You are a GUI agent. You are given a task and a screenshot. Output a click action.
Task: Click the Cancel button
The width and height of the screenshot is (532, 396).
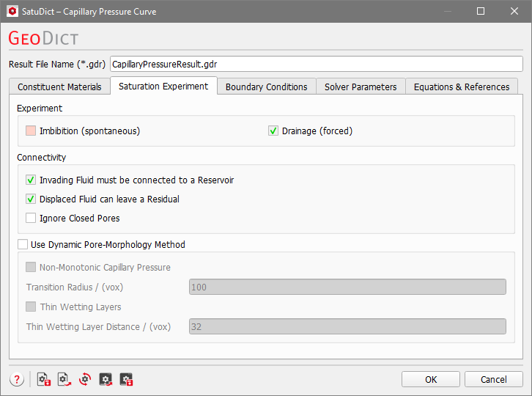tap(493, 379)
